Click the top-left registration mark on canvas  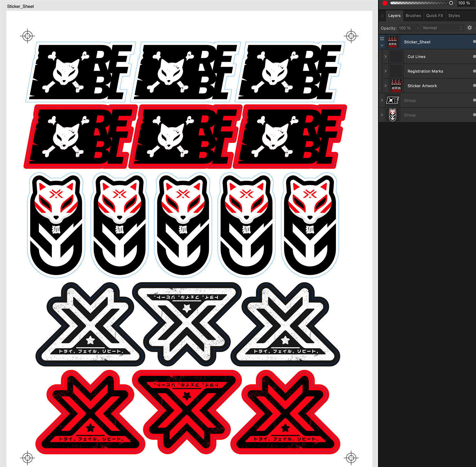[27, 36]
